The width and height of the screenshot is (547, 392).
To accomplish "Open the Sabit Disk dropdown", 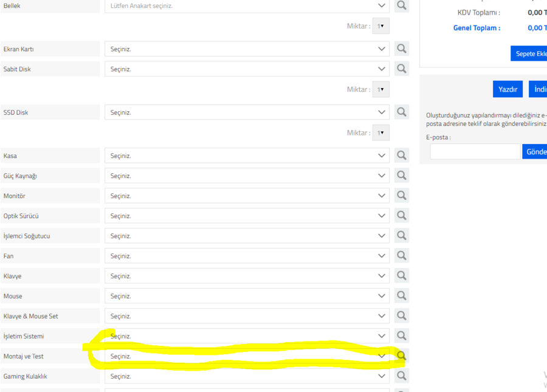I will [x=247, y=69].
